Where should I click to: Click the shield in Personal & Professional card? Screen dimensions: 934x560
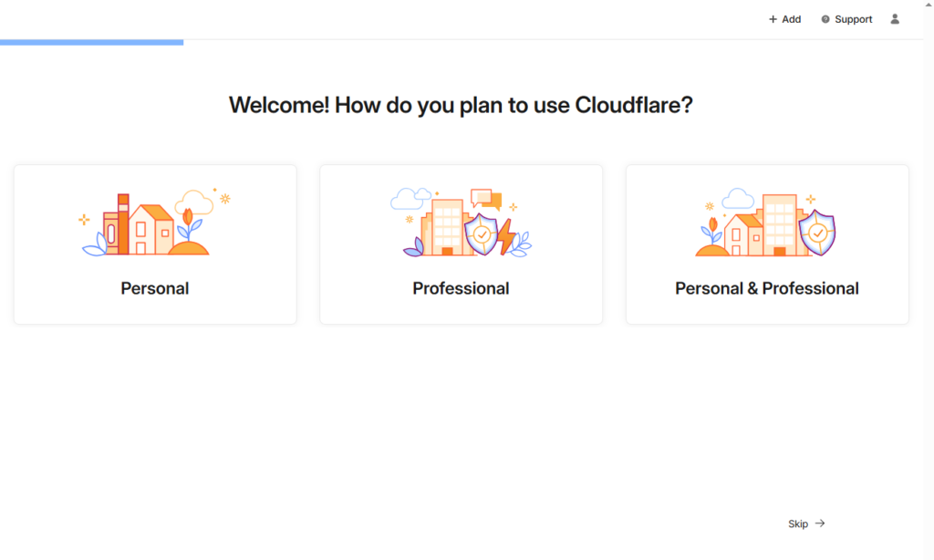[x=817, y=233]
